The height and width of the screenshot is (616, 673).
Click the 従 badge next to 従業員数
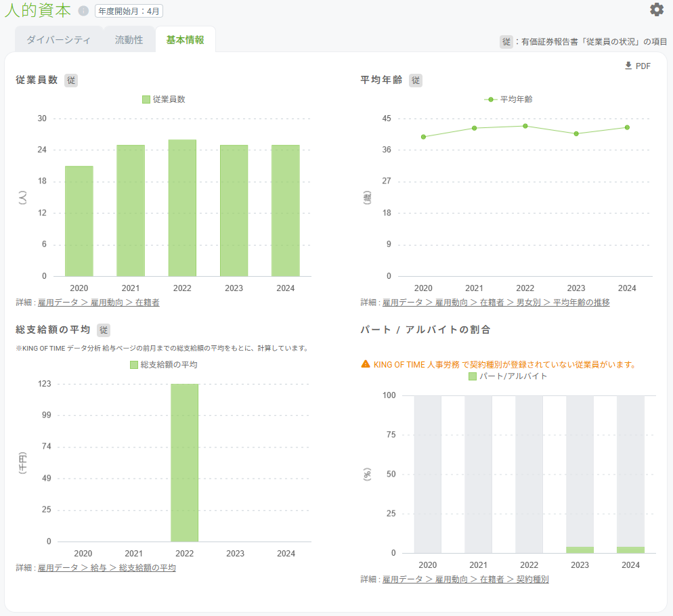point(71,81)
